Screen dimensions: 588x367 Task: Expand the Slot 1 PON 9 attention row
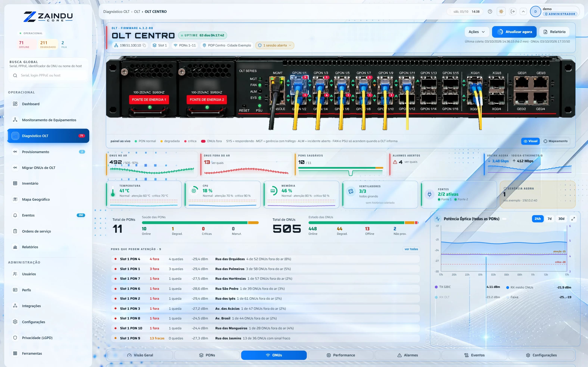[x=265, y=338]
